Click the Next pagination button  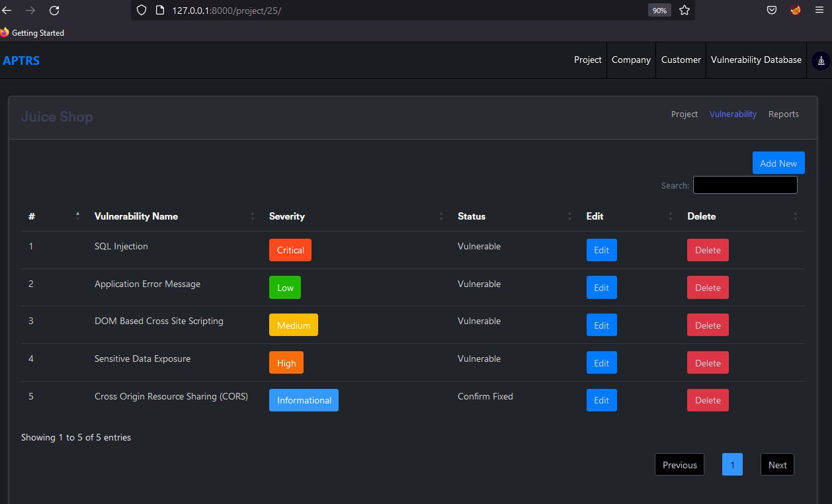(x=778, y=465)
